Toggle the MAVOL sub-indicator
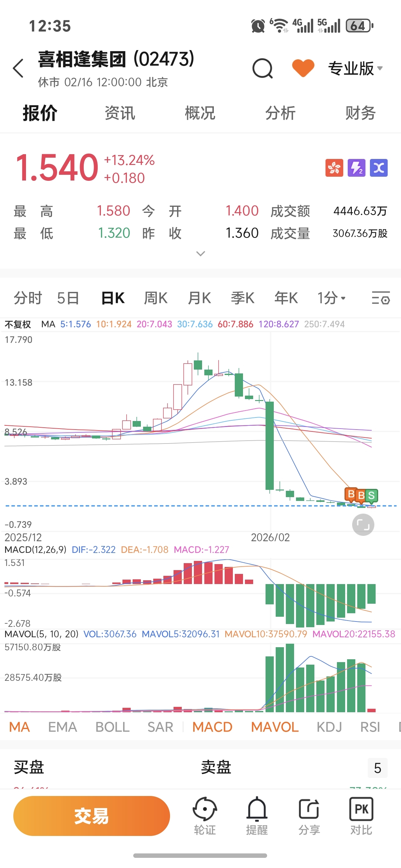This screenshot has height=868, width=401. 275,727
